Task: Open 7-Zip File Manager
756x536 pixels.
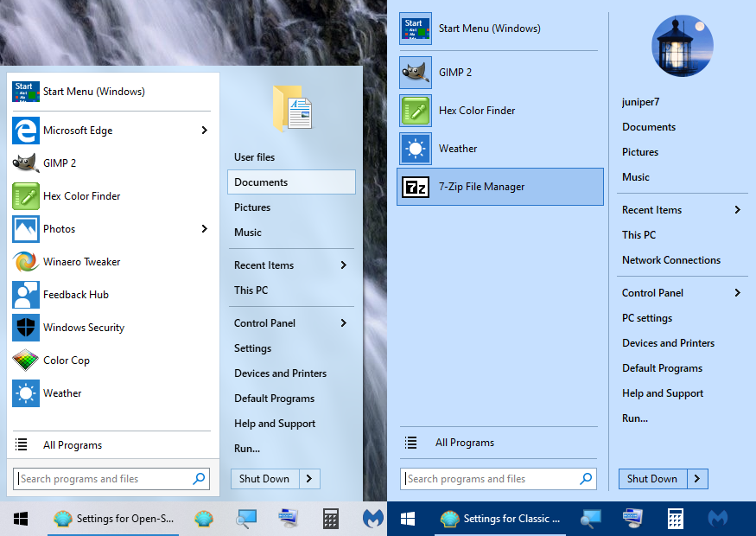Action: tap(500, 187)
